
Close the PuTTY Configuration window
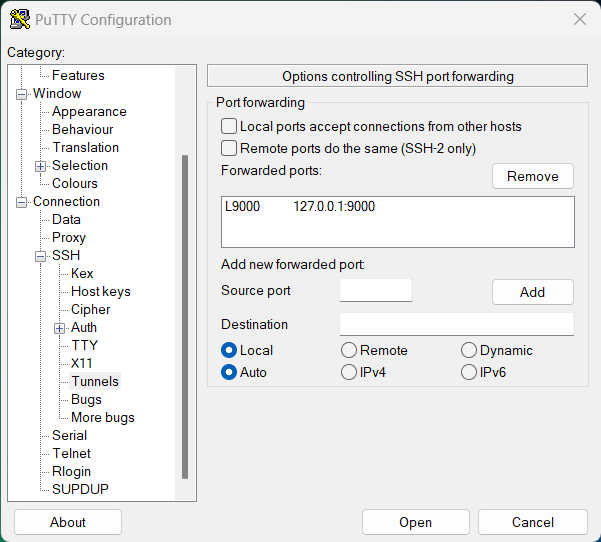click(580, 19)
